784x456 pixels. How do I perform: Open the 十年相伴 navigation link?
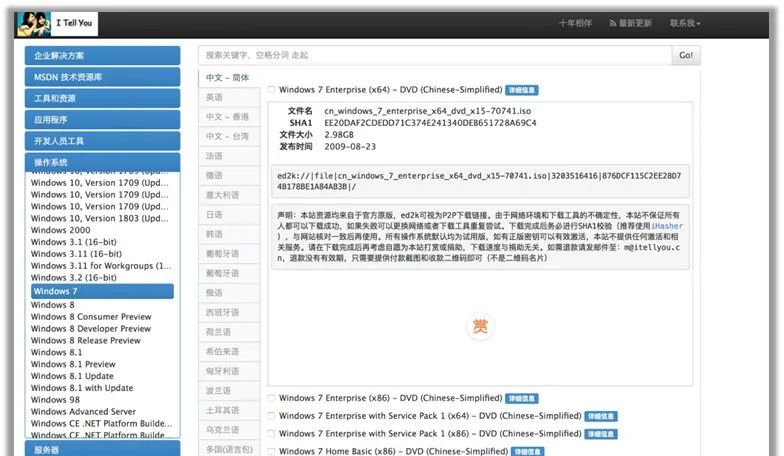tap(575, 23)
